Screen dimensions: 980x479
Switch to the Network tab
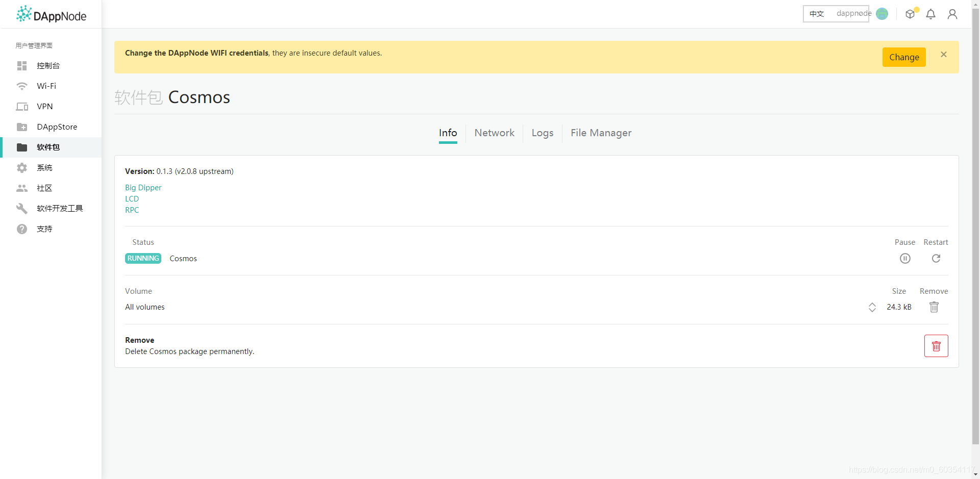(x=495, y=133)
